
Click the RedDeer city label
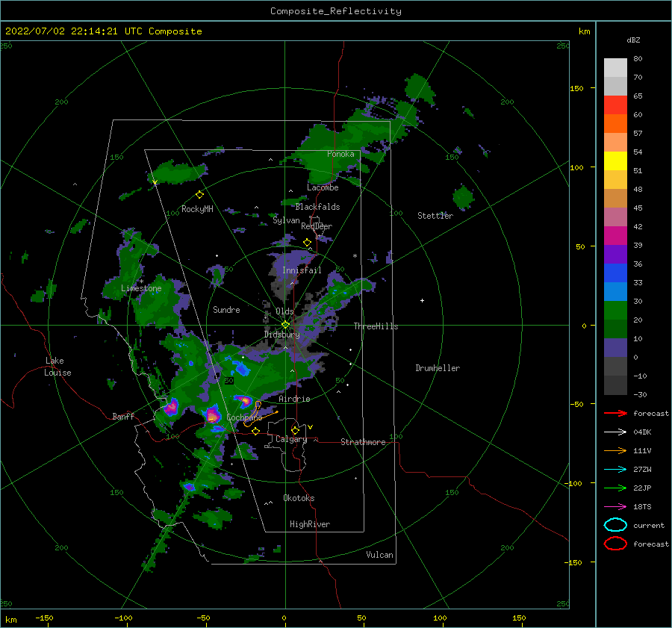[x=317, y=226]
